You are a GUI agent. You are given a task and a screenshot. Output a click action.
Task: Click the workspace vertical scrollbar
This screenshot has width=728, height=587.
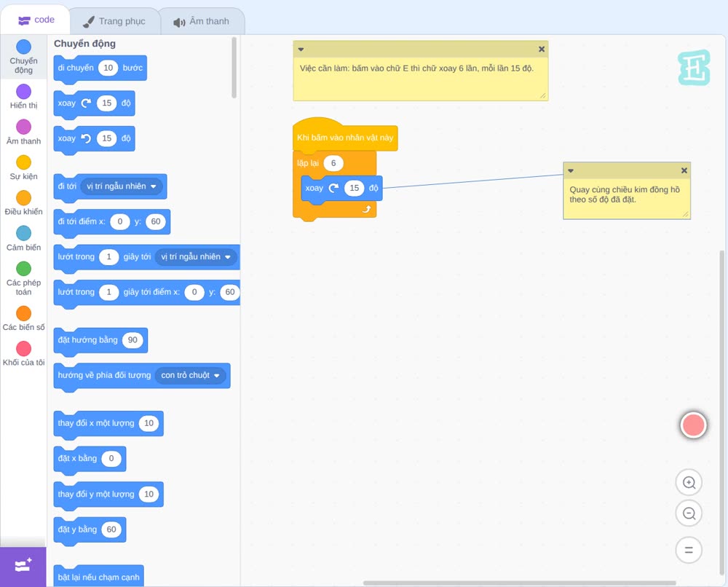coord(721,414)
